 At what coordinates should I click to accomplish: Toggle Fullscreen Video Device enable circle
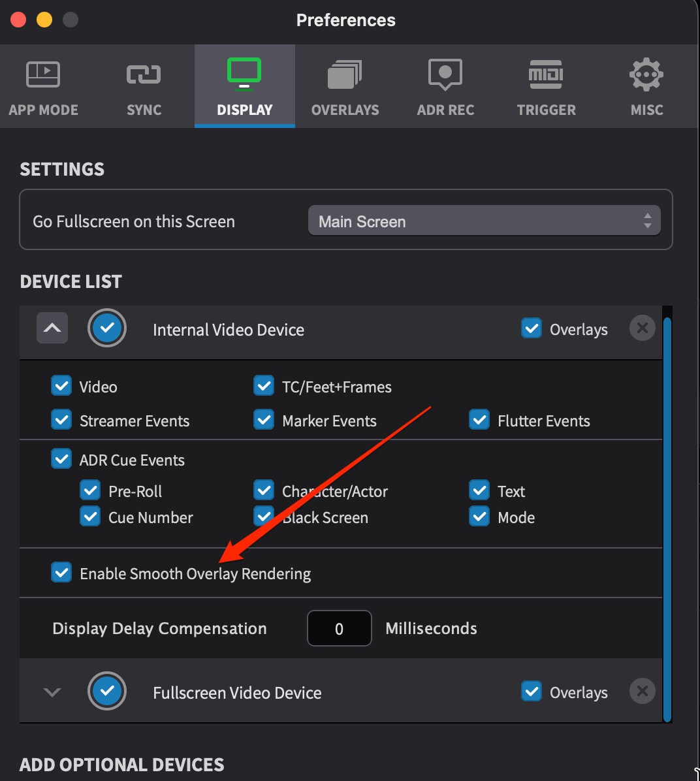click(107, 691)
